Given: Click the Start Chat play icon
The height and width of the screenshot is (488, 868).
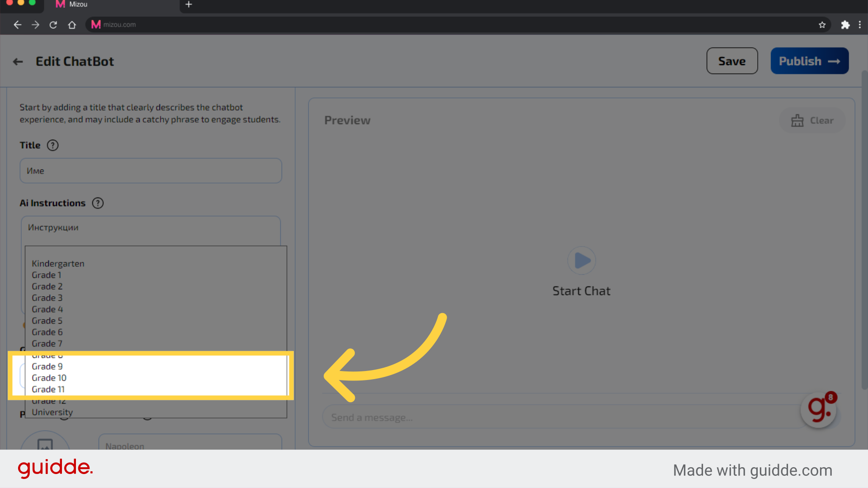Looking at the screenshot, I should point(581,261).
